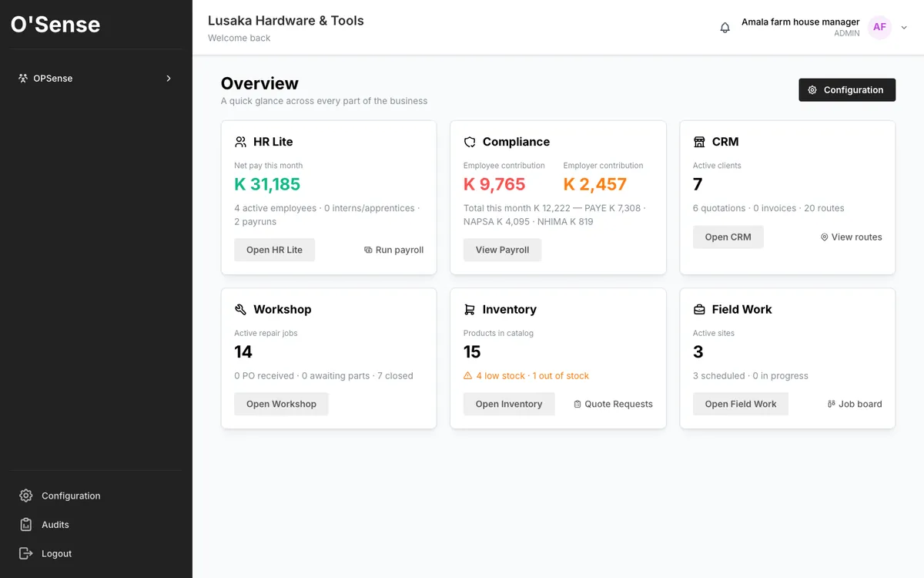
Task: Click the Lusaka Hardware & Tools heading
Action: (x=286, y=21)
